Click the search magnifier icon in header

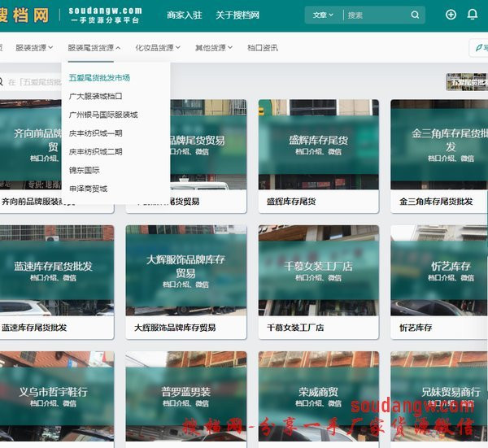click(x=415, y=15)
